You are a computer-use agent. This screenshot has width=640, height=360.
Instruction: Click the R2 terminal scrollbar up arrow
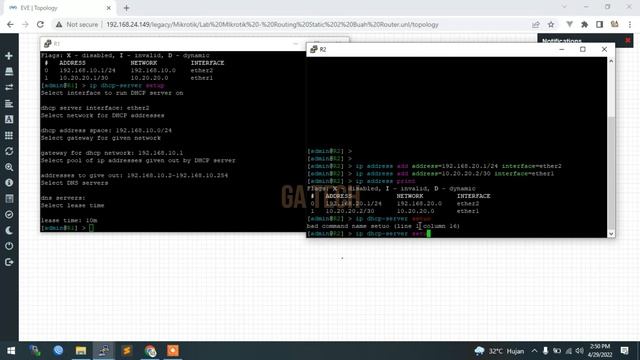pyautogui.click(x=611, y=61)
